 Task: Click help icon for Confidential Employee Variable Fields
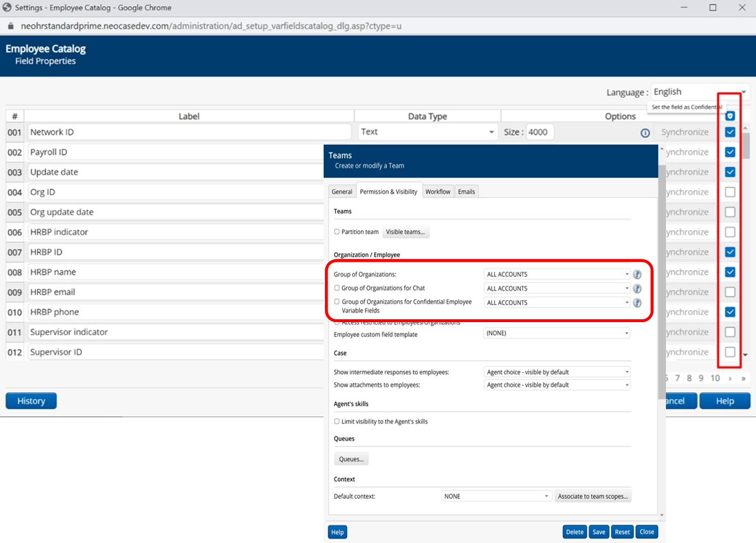pos(637,303)
